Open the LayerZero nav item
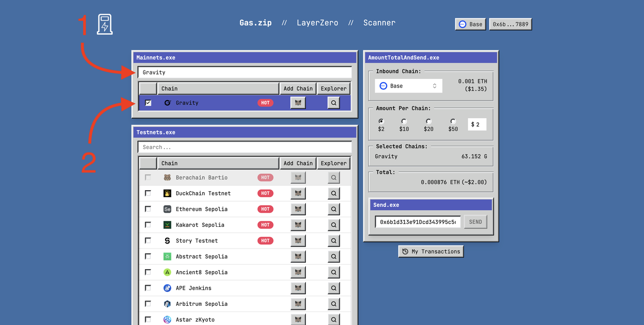This screenshot has width=644, height=325. click(x=317, y=23)
